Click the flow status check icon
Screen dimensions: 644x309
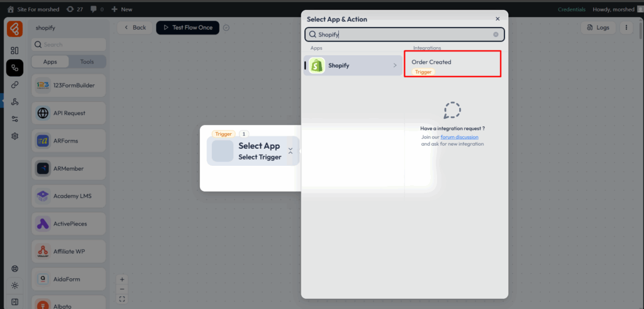tap(226, 28)
